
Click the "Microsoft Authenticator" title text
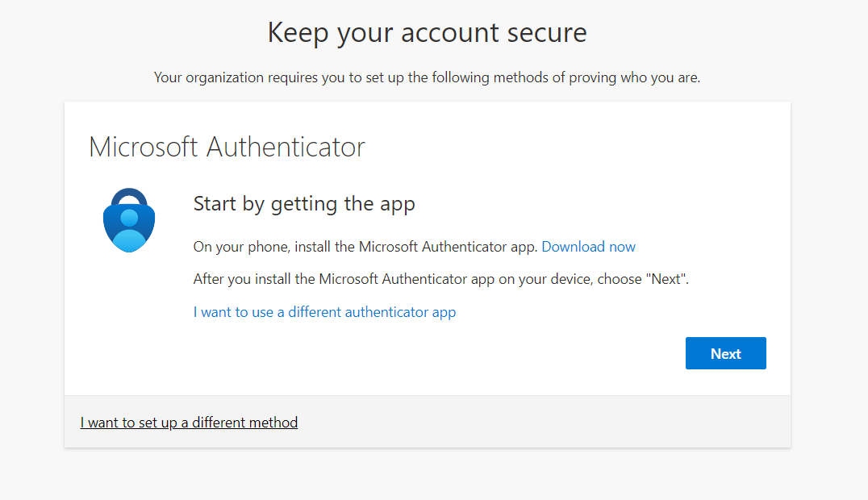(x=227, y=148)
